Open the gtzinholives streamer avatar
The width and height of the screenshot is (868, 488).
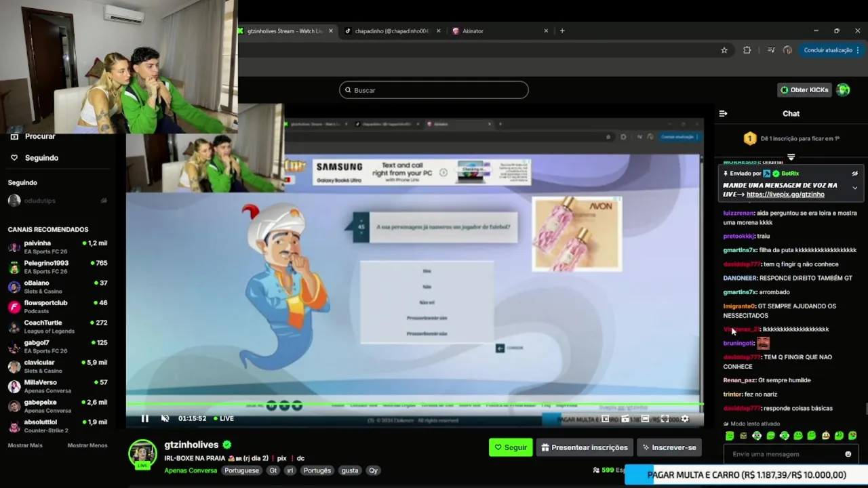pyautogui.click(x=142, y=454)
